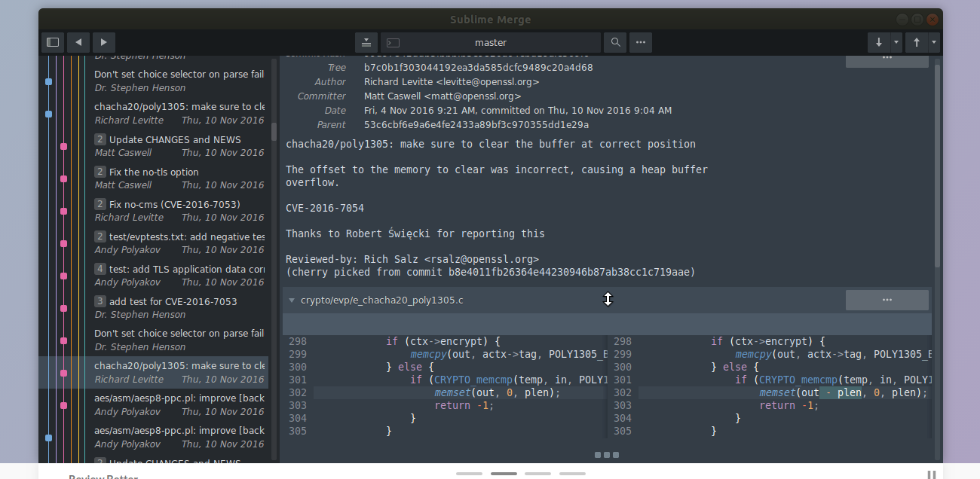Image resolution: width=980 pixels, height=479 pixels.
Task: Open toolbar more options ellipsis
Action: [641, 42]
